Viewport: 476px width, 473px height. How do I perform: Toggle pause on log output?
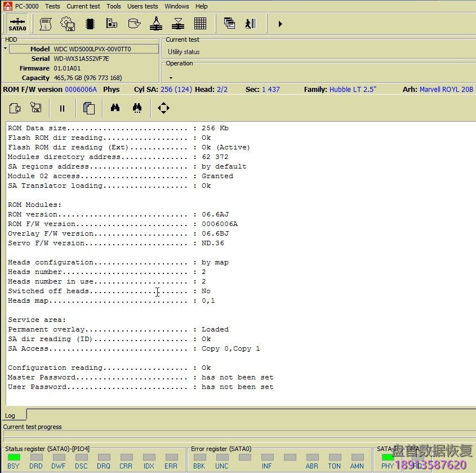tap(62, 107)
